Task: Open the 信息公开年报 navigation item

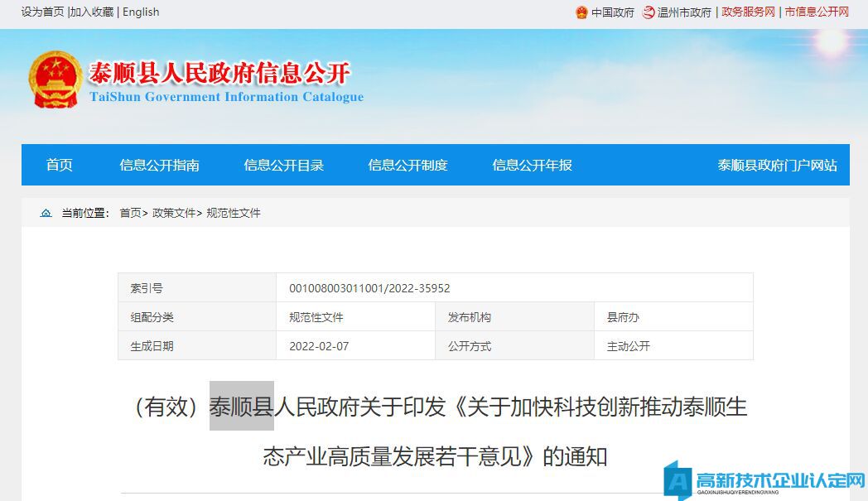Action: [532, 165]
